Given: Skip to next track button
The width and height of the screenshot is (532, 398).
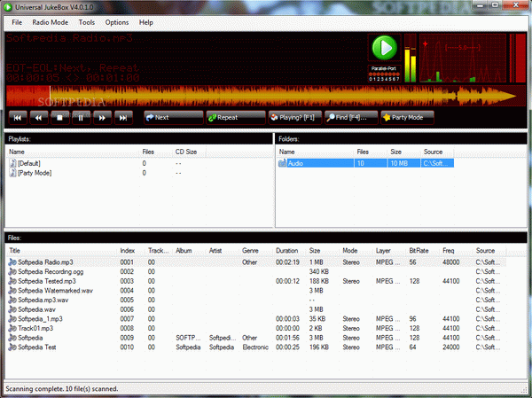Looking at the screenshot, I should click(x=123, y=118).
